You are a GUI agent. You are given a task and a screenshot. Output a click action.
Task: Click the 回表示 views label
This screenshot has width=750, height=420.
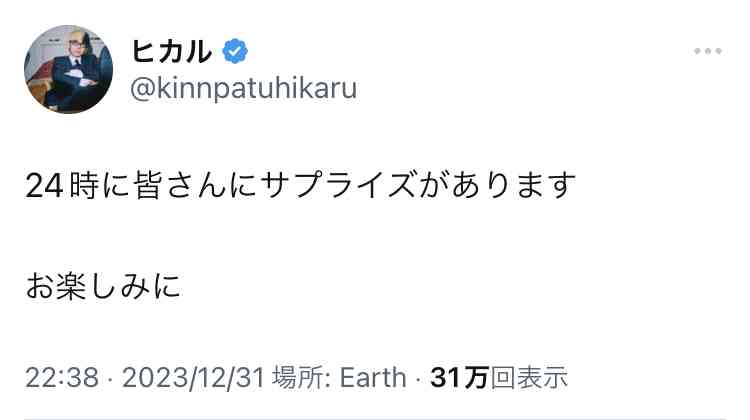point(529,377)
